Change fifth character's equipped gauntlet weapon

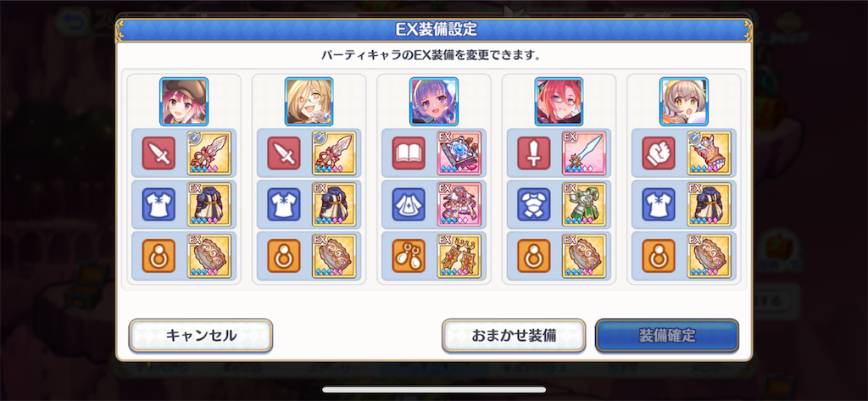(709, 153)
